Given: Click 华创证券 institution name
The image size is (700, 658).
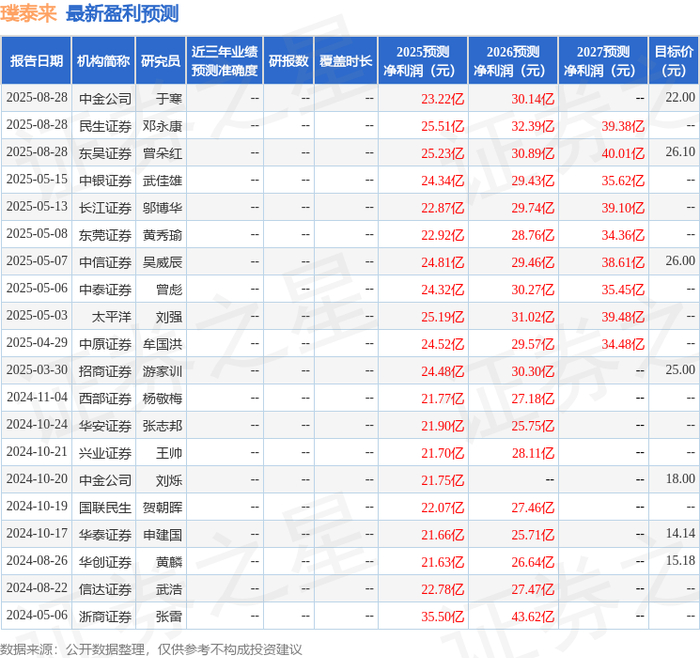Looking at the screenshot, I should tap(105, 562).
